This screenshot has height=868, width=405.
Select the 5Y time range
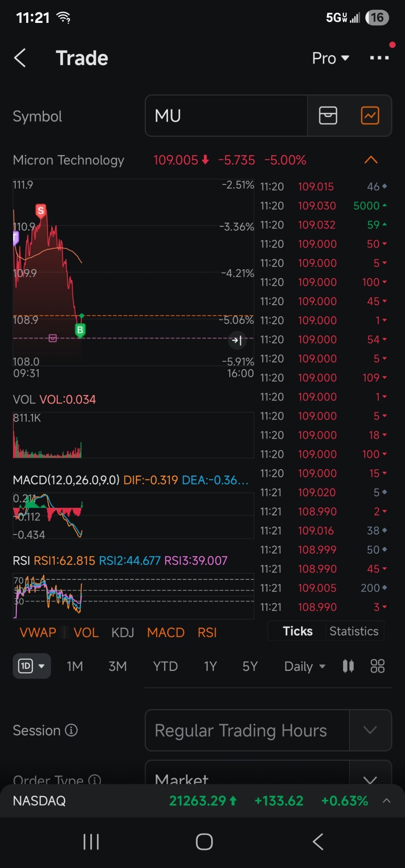point(250,666)
